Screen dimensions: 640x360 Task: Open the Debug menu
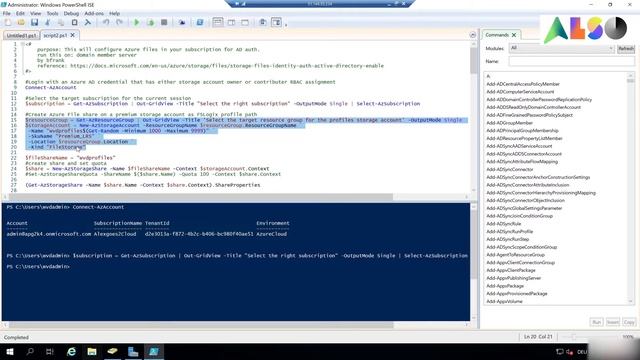point(71,13)
